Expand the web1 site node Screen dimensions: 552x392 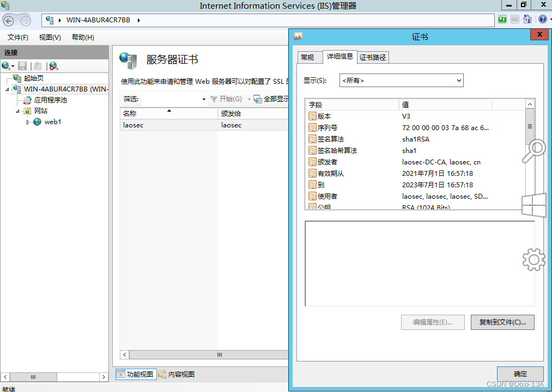click(28, 122)
